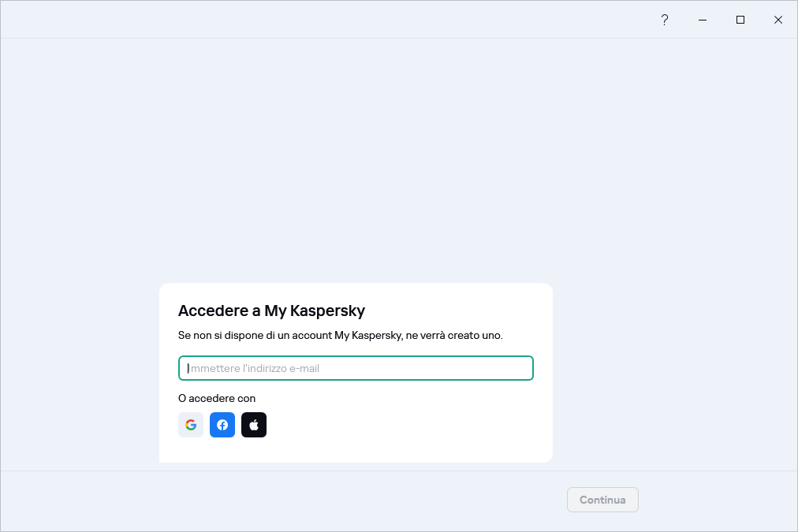Focus the e-mail address input field
Viewport: 798px width, 532px height.
click(x=356, y=368)
